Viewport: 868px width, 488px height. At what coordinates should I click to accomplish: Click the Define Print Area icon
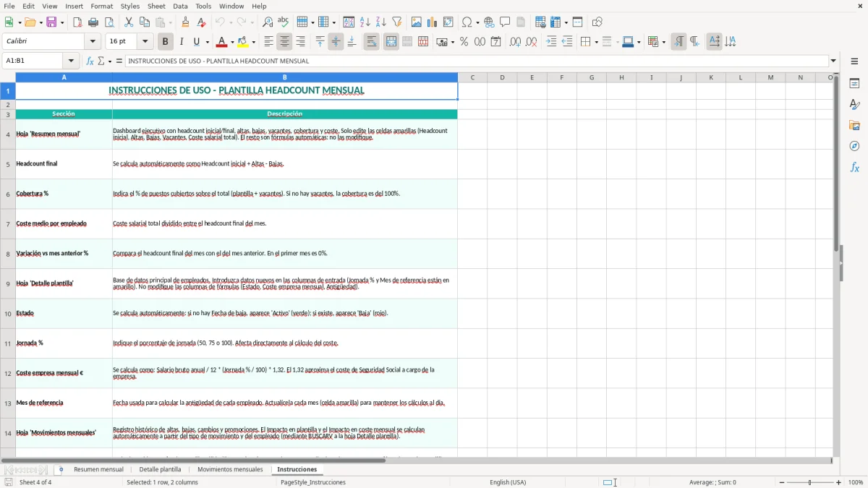click(540, 22)
